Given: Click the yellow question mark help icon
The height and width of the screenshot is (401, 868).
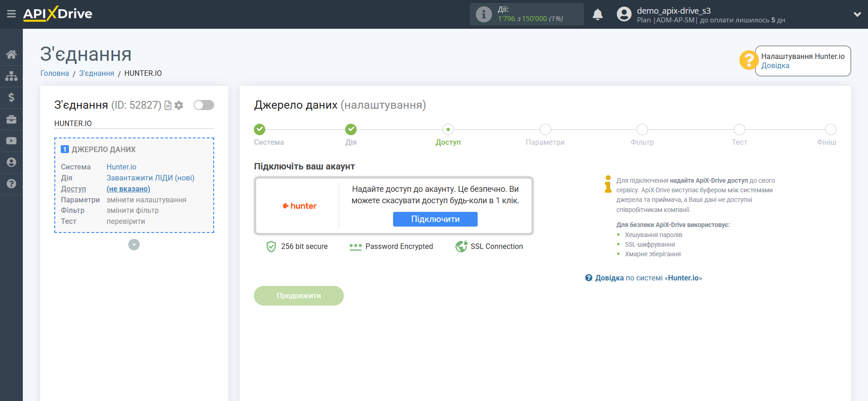Looking at the screenshot, I should 749,60.
